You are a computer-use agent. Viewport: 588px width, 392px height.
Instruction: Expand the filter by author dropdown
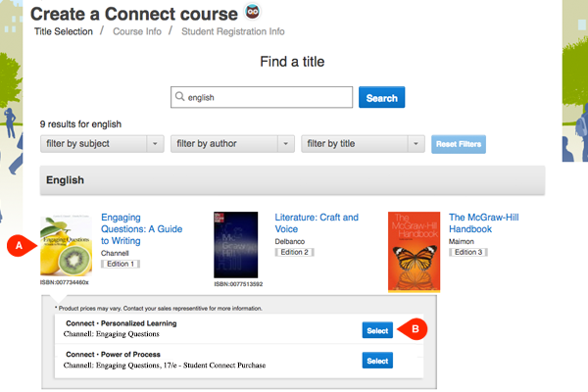(x=232, y=144)
